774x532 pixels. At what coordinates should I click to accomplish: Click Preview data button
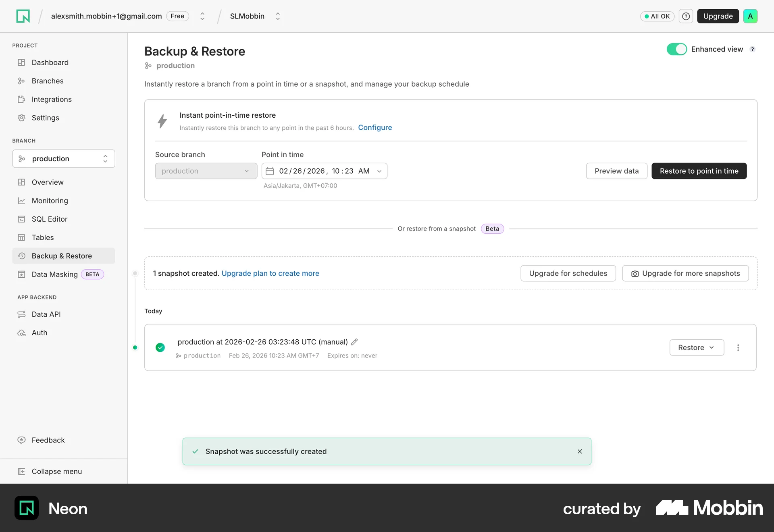pos(616,171)
